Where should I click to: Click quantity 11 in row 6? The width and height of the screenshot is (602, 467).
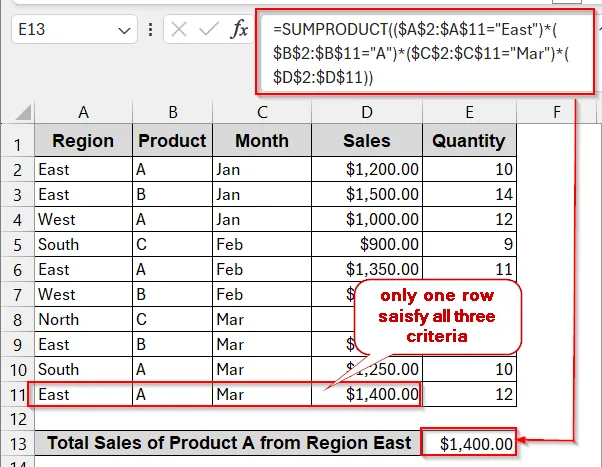point(470,269)
